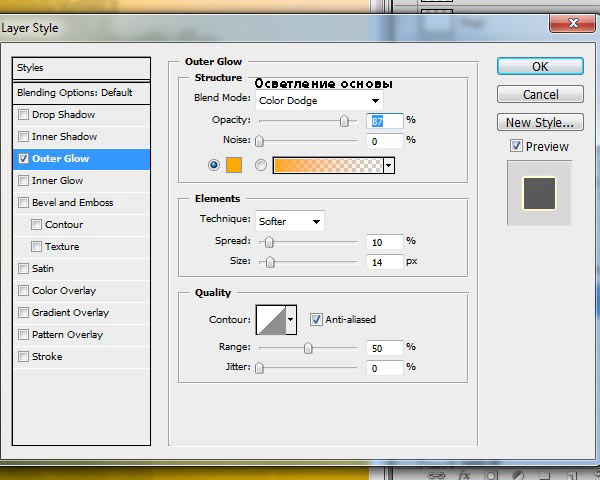600x480 pixels.
Task: Click the New Style... button
Action: point(540,122)
